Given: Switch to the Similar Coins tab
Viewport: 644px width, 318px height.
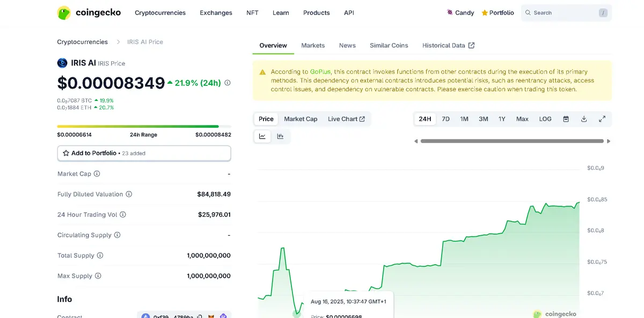Looking at the screenshot, I should coord(389,45).
